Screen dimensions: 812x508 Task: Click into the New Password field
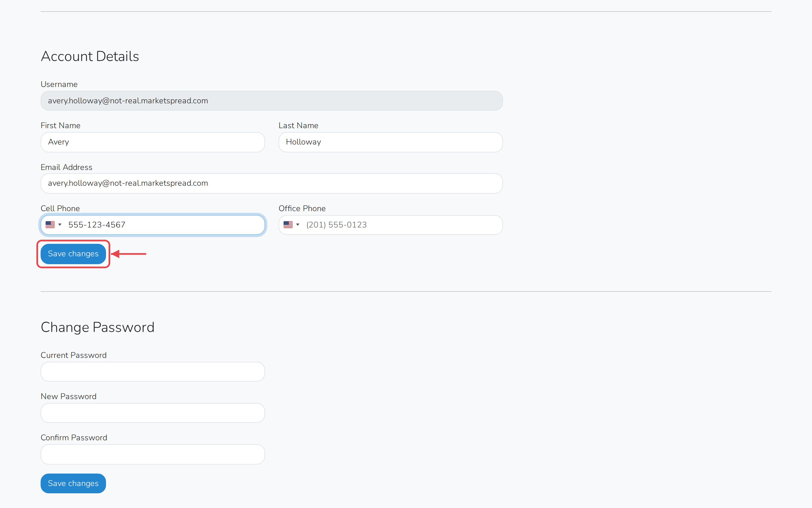[x=153, y=413]
